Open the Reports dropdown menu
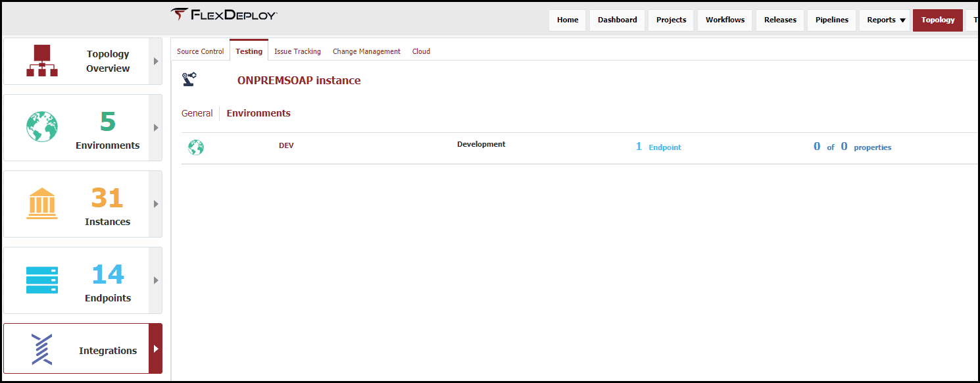Screen dimensions: 980x383 [886, 20]
